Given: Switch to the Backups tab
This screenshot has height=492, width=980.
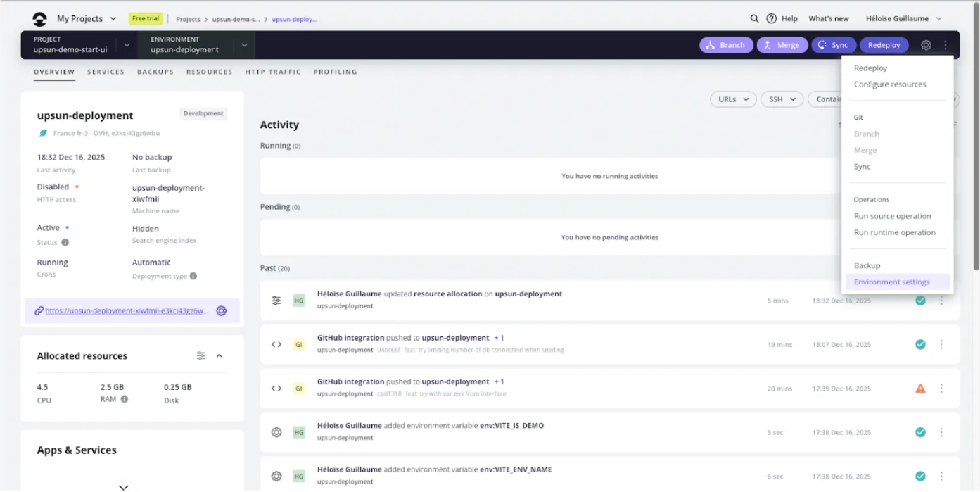Looking at the screenshot, I should coord(155,72).
